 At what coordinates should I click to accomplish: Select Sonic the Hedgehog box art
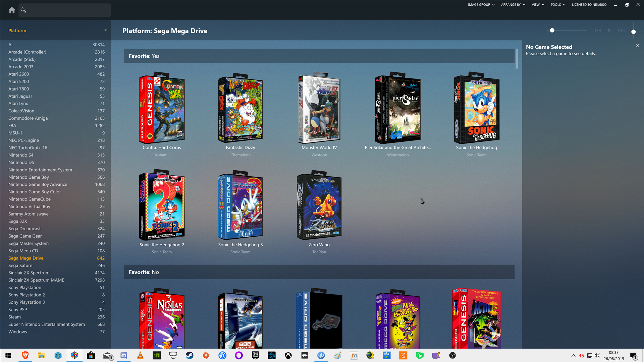click(x=477, y=108)
